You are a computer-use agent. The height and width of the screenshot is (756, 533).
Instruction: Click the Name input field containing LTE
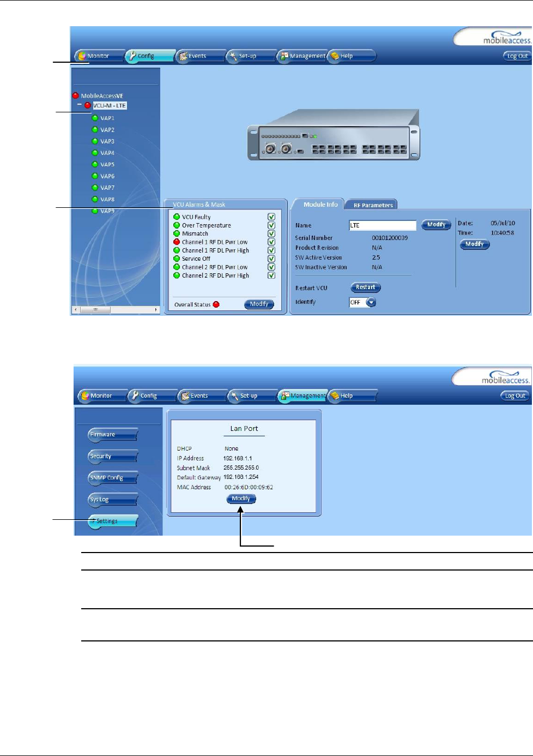click(x=383, y=225)
